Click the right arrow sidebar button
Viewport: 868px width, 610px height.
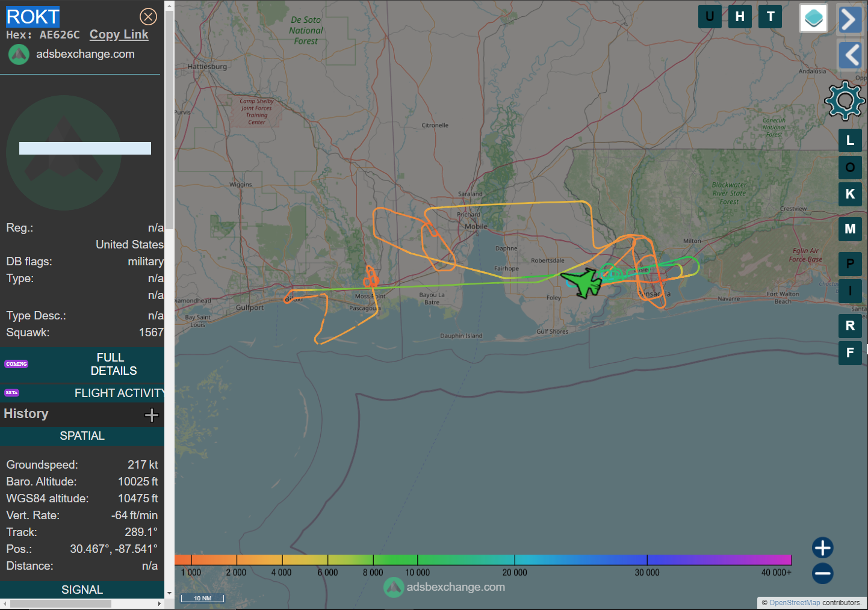tap(849, 20)
